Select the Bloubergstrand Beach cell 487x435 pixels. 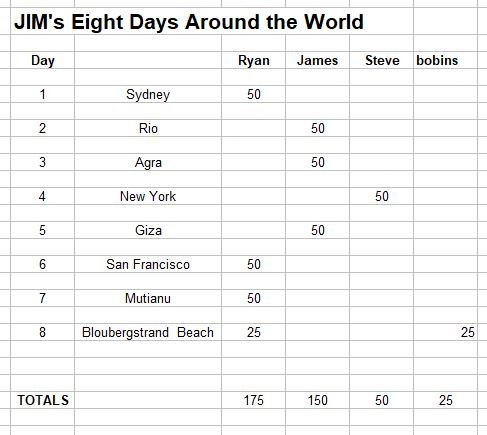click(x=148, y=332)
